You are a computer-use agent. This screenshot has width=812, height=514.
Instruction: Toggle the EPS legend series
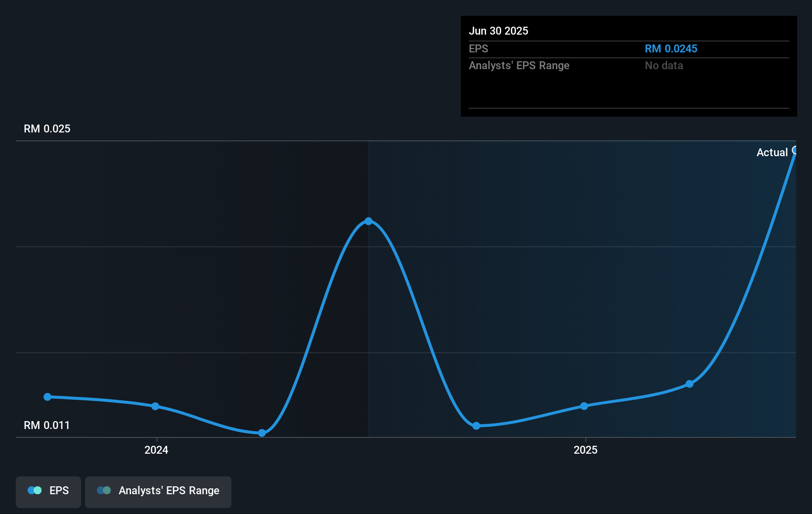tap(48, 492)
